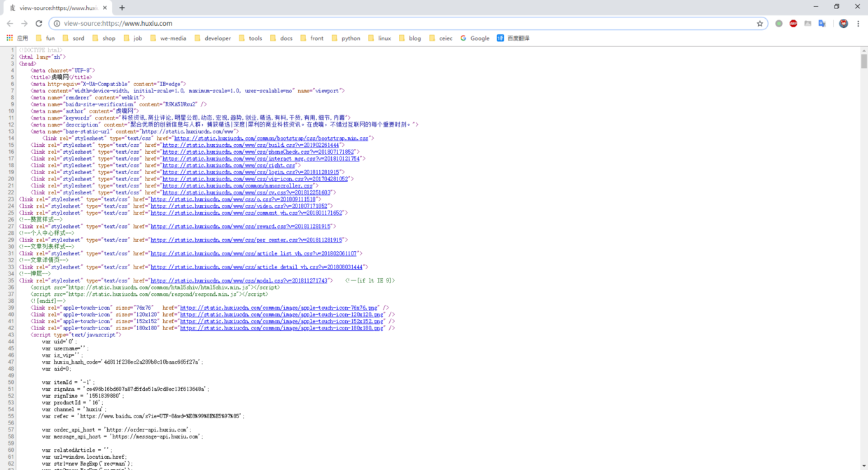Open the apple-touch-icon-120x120.png link
Screen dimensions: 868x470
coord(282,315)
